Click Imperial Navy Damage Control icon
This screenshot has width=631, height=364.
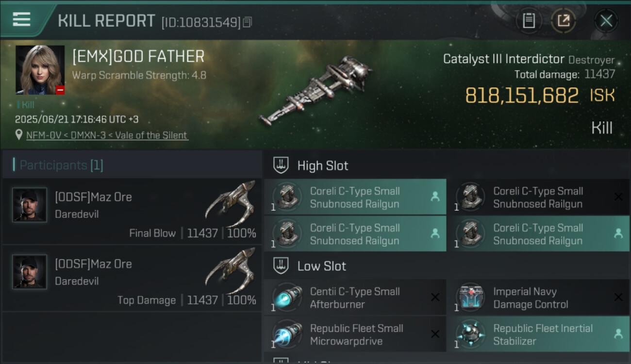470,298
